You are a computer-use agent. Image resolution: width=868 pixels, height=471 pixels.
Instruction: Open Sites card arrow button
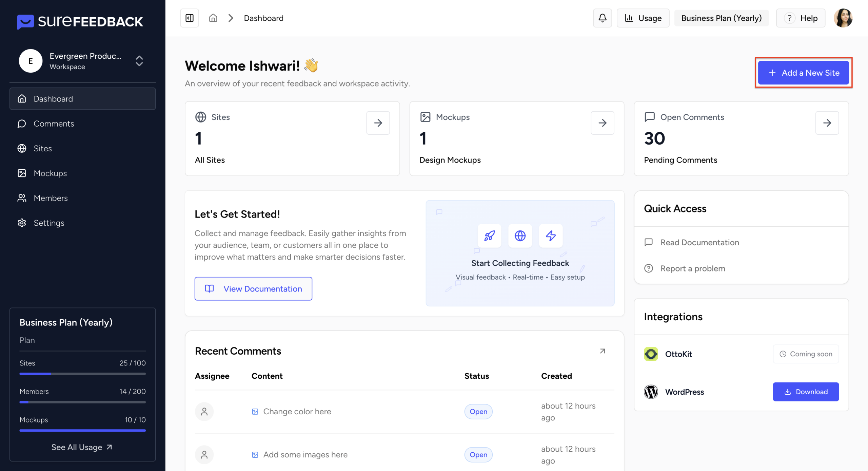[x=378, y=123]
